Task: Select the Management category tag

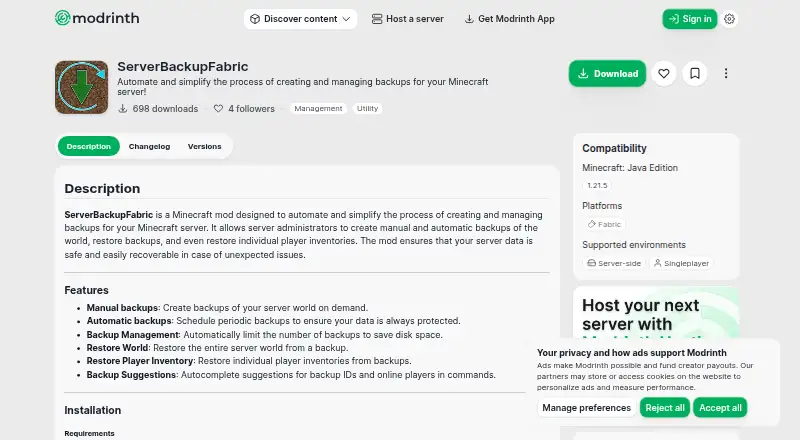Action: point(318,108)
